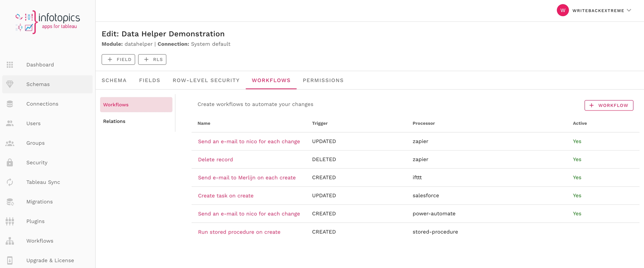The image size is (644, 268).
Task: Switch to the Permissions tab
Action: pyautogui.click(x=323, y=80)
